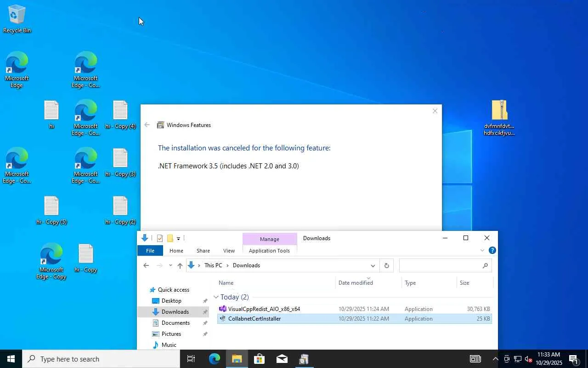The width and height of the screenshot is (588, 368).
Task: Open the Application Tools ribbon tab
Action: click(269, 251)
